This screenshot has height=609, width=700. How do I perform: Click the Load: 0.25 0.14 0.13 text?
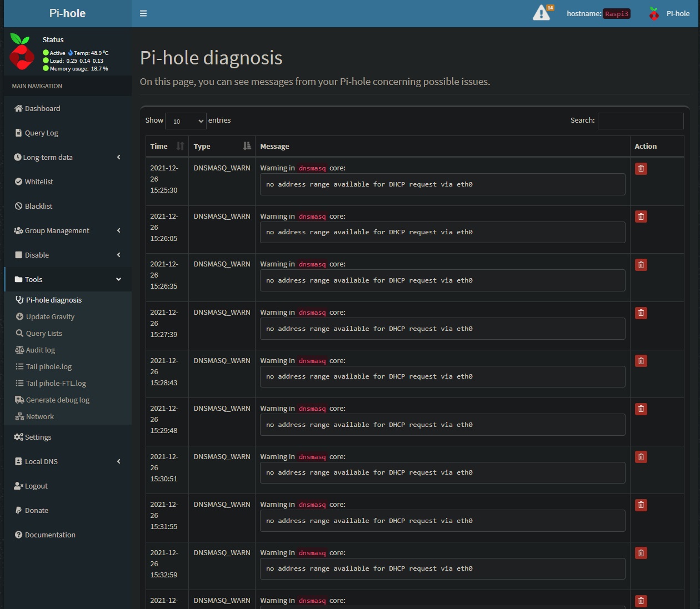(77, 61)
